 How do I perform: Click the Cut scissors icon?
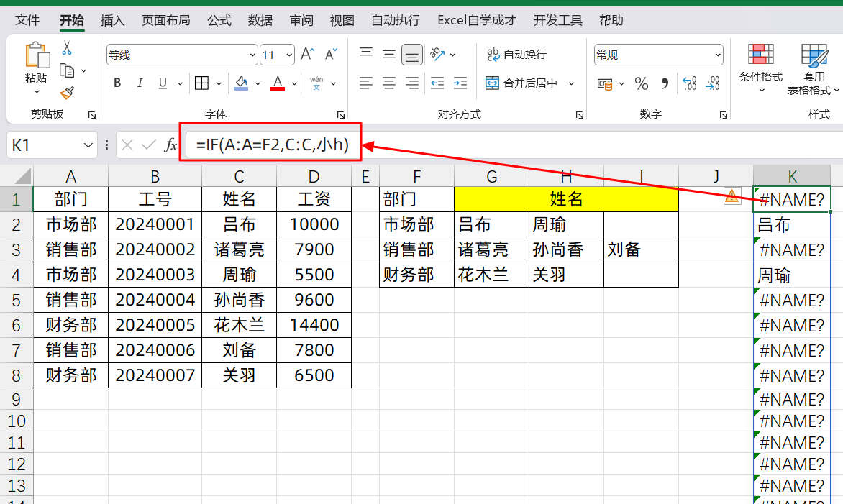tap(67, 48)
